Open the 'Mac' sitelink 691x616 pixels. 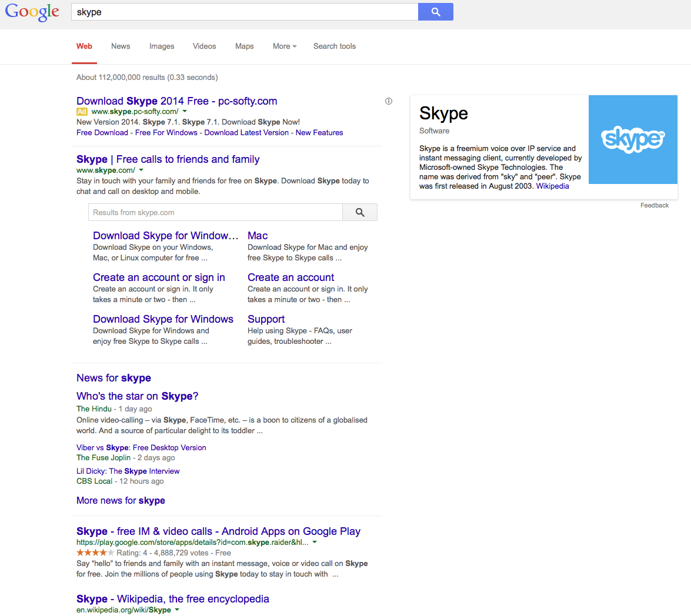[258, 236]
